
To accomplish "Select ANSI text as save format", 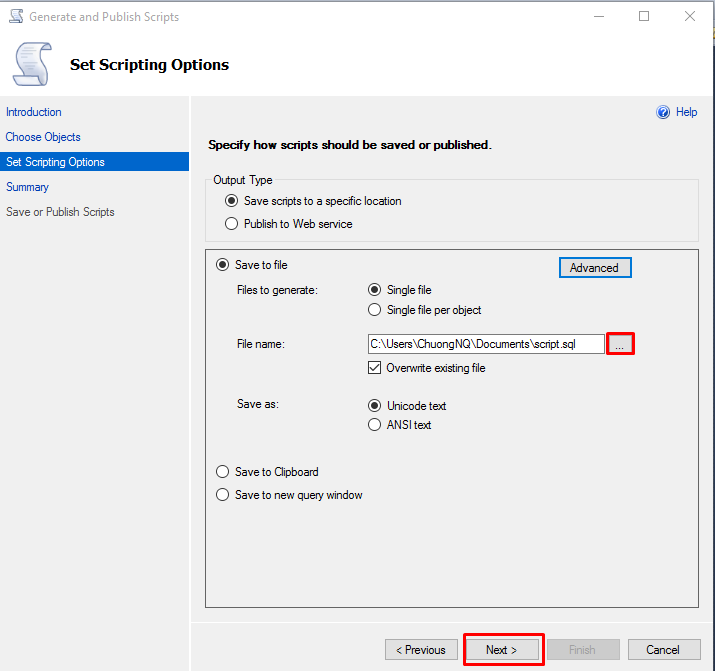I will [374, 425].
